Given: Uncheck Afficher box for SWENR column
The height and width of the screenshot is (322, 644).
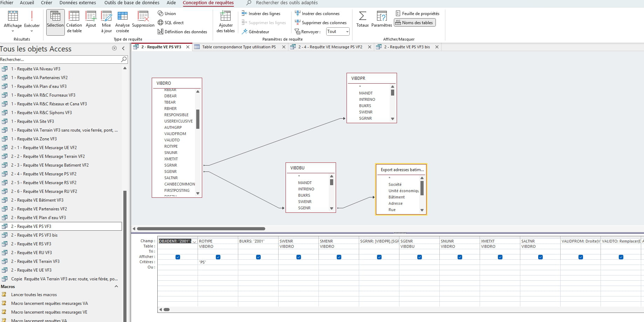Looking at the screenshot, I should [299, 257].
